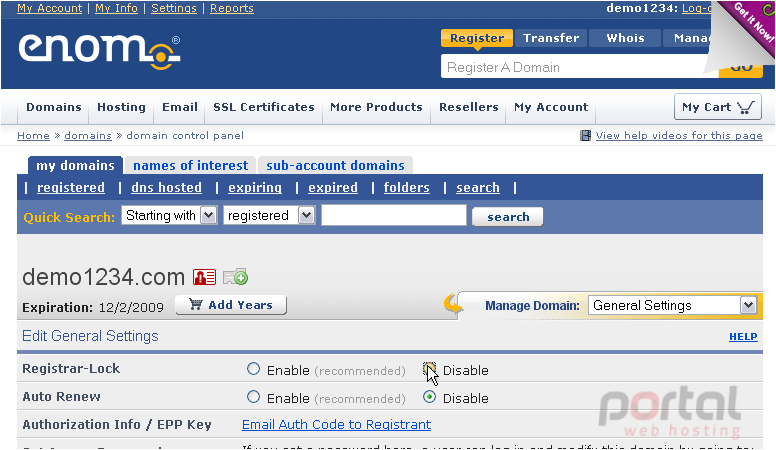Click the Add Years button
The height and width of the screenshot is (450, 776).
pyautogui.click(x=231, y=305)
